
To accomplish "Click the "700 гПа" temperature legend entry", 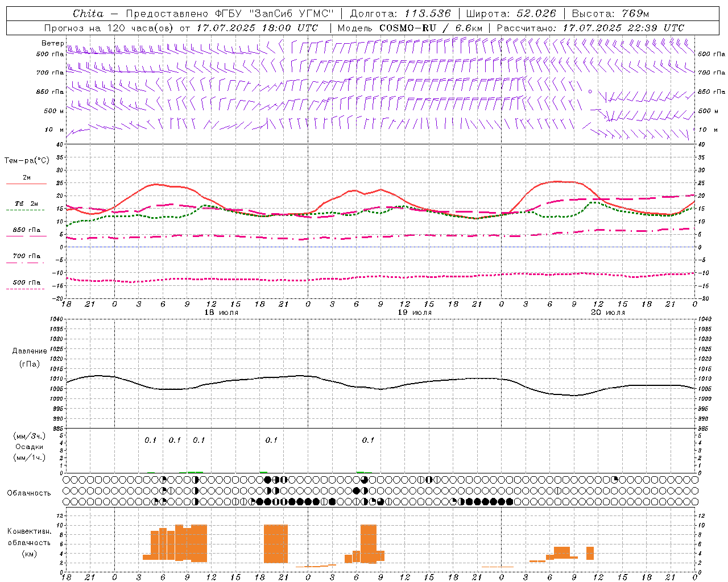I will pos(27,256).
